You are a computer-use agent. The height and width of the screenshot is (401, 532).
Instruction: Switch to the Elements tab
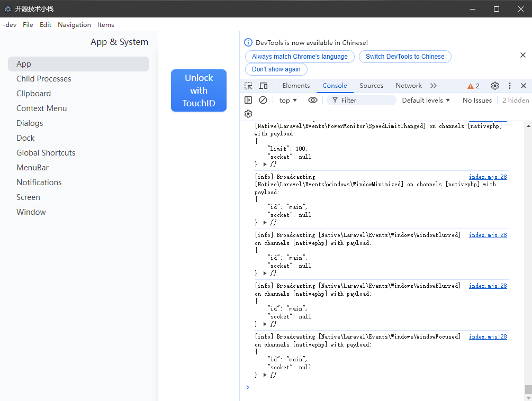pyautogui.click(x=296, y=86)
